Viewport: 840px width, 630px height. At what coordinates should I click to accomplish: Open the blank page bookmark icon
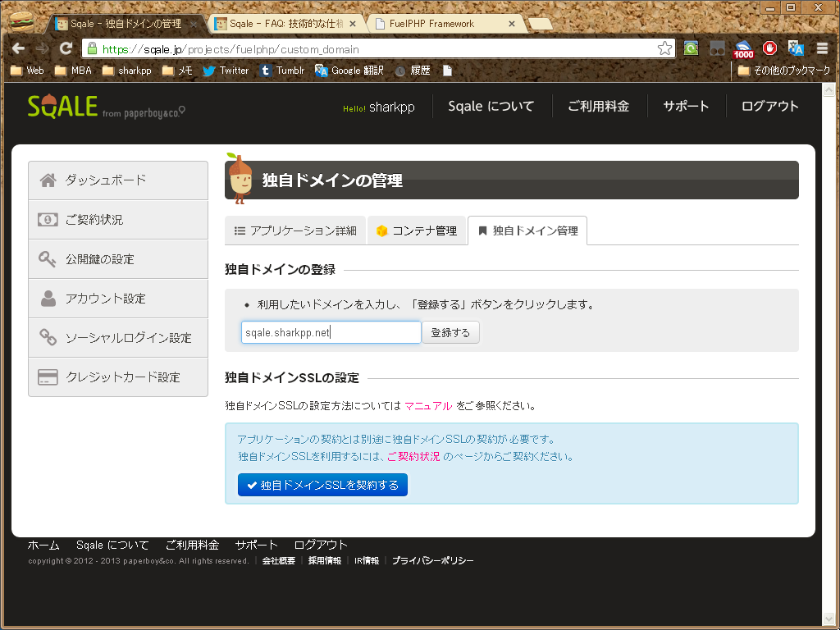[x=447, y=71]
